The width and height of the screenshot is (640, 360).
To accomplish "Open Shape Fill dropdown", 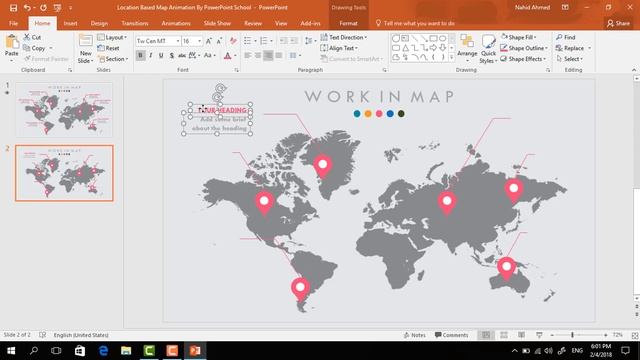I will [518, 37].
